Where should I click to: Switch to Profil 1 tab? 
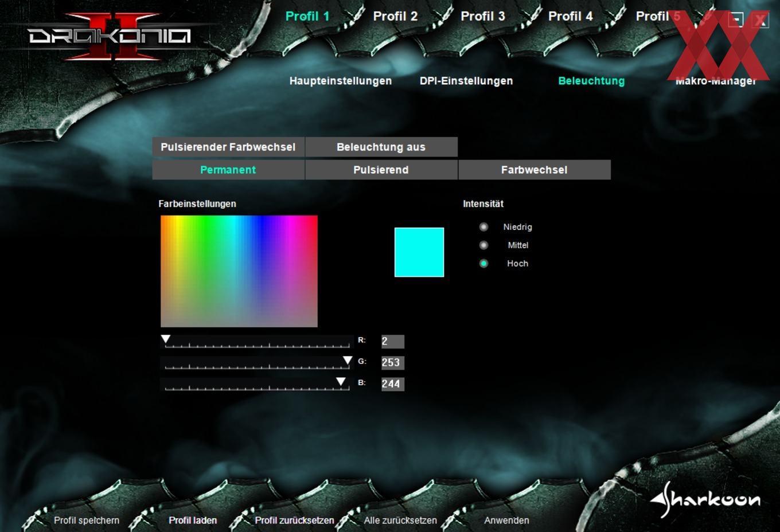307,16
